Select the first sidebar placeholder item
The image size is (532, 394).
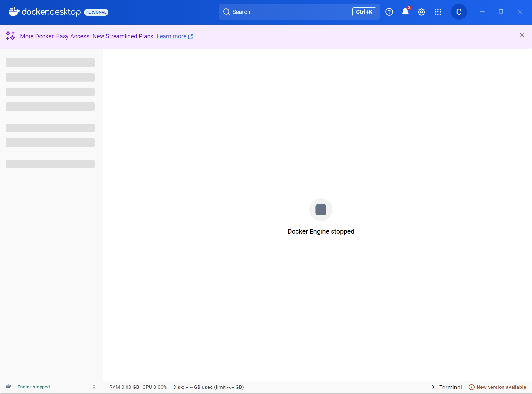[50, 63]
